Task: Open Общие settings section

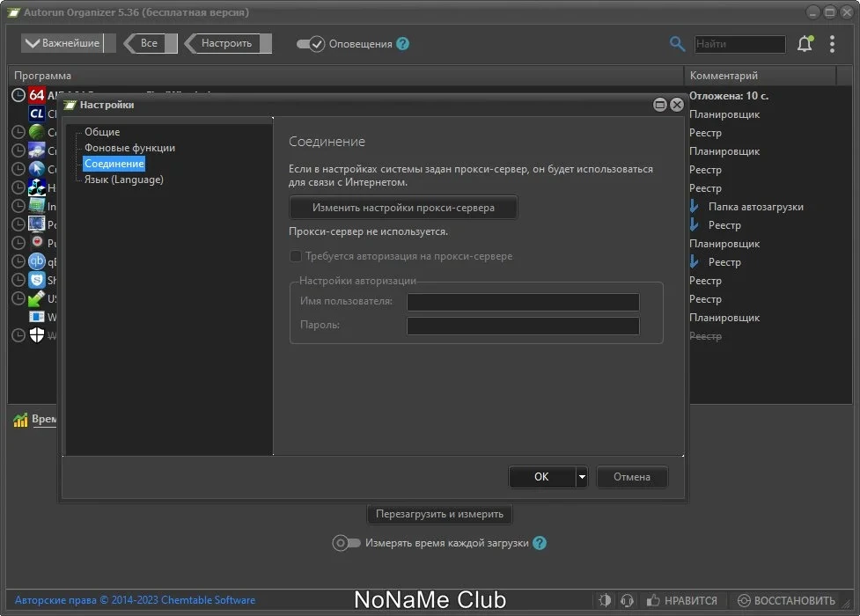Action: (102, 132)
